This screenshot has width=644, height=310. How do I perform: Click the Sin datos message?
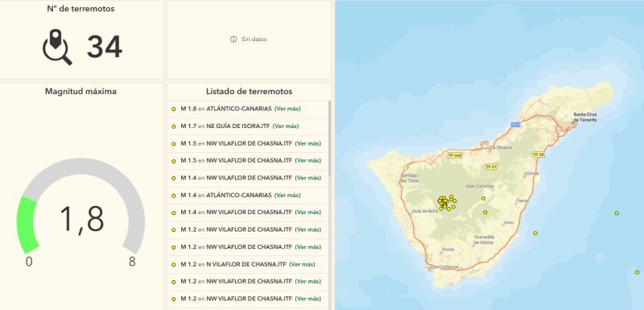click(x=254, y=39)
